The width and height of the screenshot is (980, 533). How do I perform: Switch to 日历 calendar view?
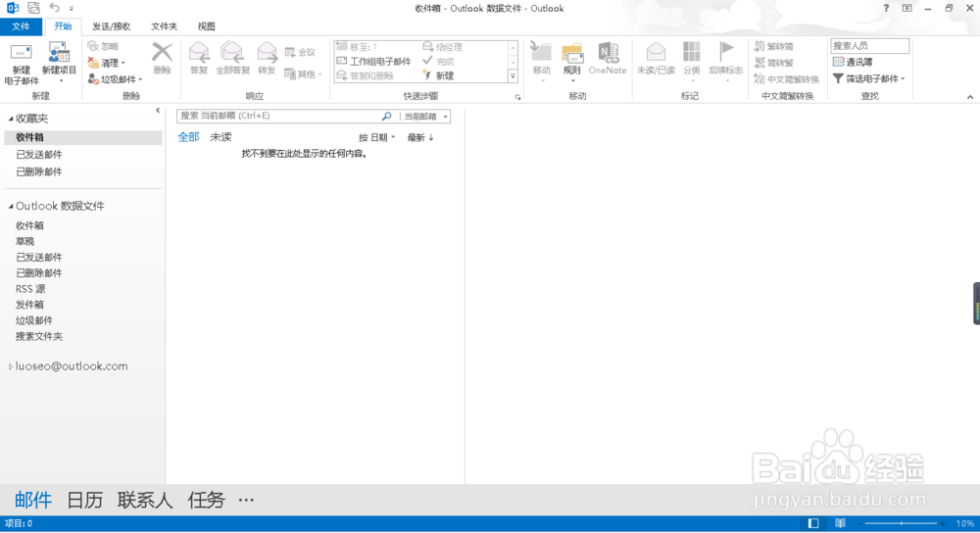[x=84, y=500]
